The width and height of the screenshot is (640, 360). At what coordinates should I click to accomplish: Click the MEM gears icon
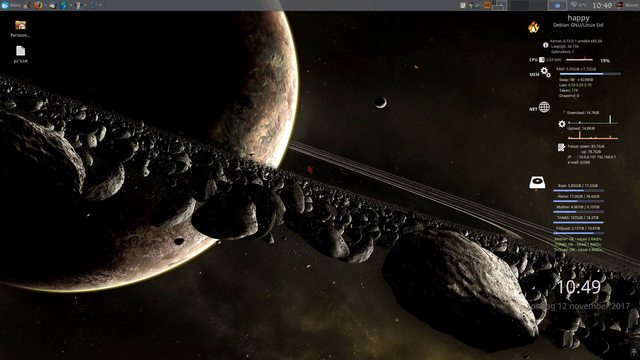point(546,72)
